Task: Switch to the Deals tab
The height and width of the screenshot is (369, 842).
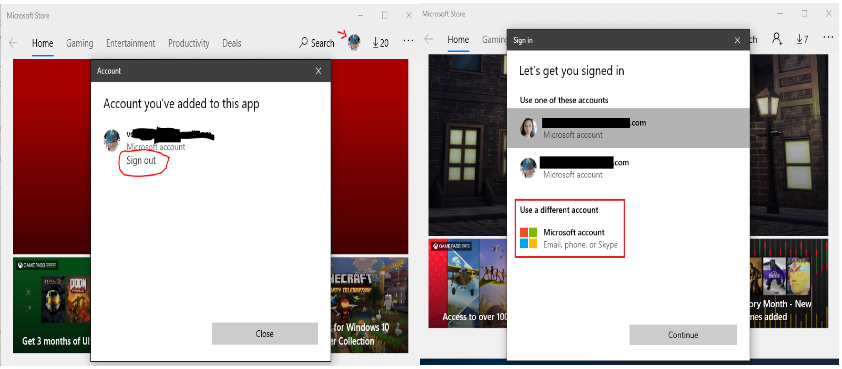Action: (231, 43)
